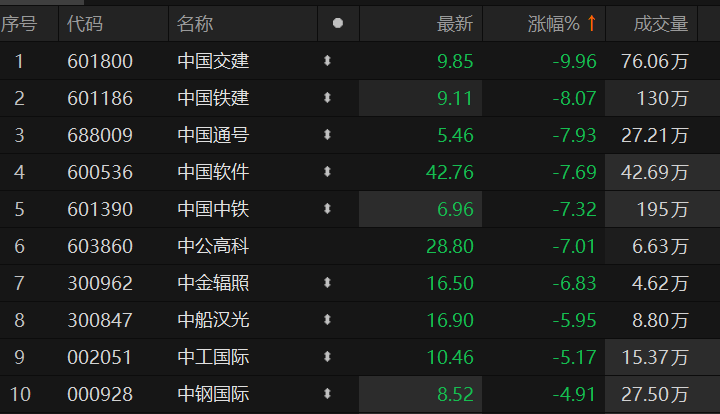Click the marker icon next to 中金辐照
The width and height of the screenshot is (720, 414).
(327, 283)
